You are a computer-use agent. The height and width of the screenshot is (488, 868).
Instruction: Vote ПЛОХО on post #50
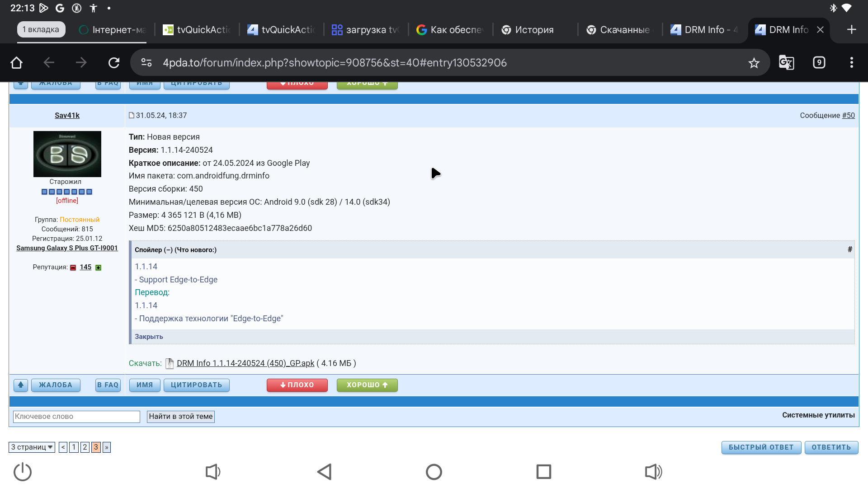click(297, 385)
